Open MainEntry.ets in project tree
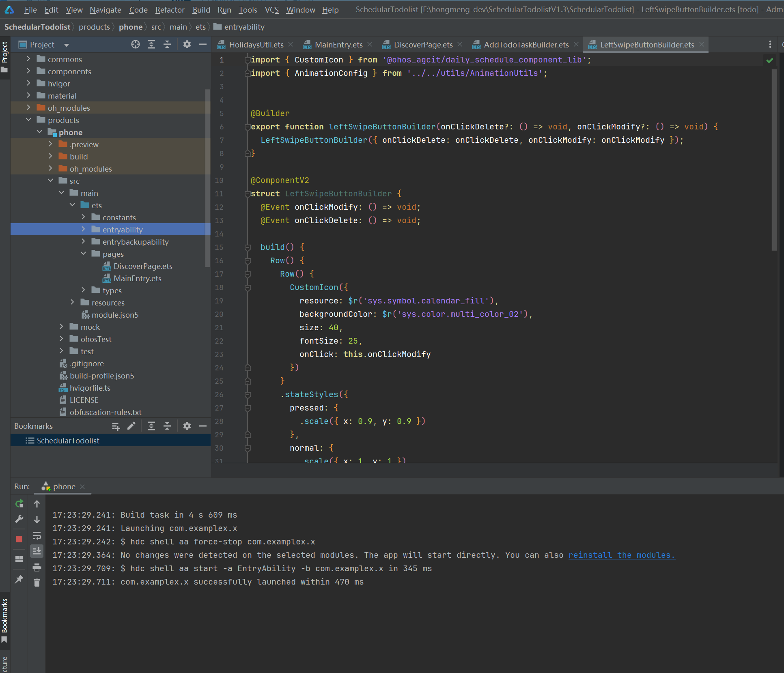784x673 pixels. pyautogui.click(x=137, y=278)
